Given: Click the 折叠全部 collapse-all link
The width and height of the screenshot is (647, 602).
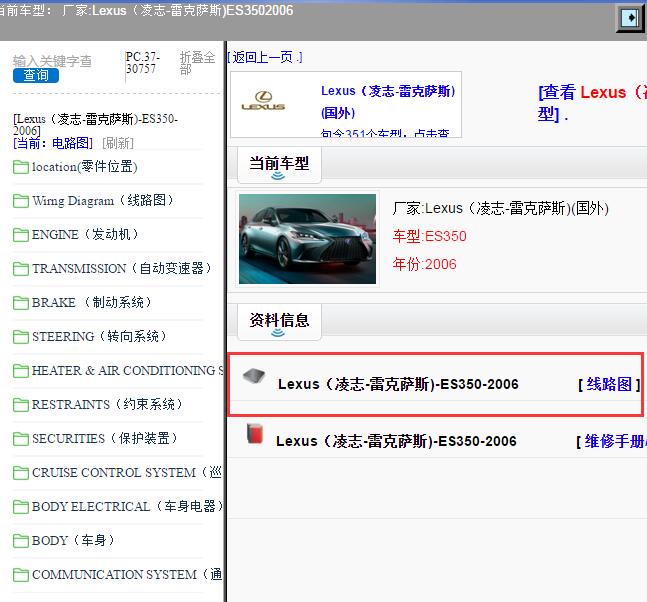Looking at the screenshot, I should 197,63.
